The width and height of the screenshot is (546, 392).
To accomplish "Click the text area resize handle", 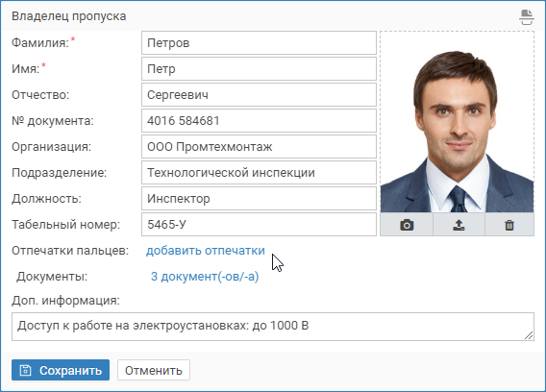I will click(x=529, y=335).
